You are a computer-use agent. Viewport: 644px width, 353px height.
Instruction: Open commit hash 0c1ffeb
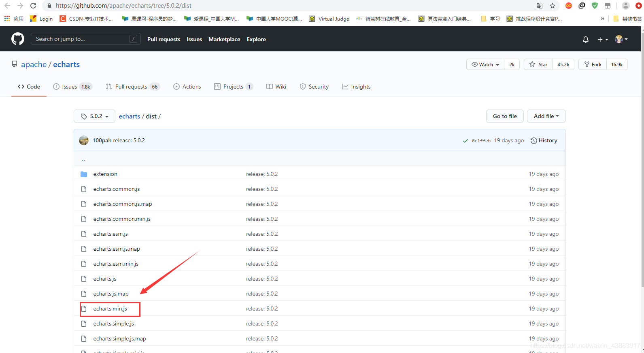(x=481, y=141)
